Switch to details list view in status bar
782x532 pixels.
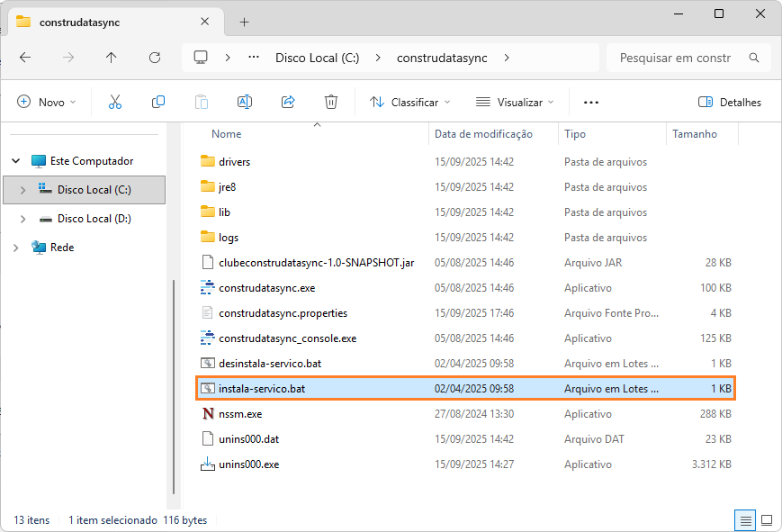(746, 521)
